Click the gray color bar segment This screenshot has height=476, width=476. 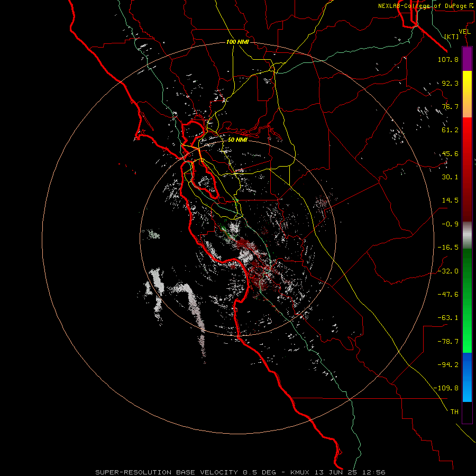[x=467, y=235]
